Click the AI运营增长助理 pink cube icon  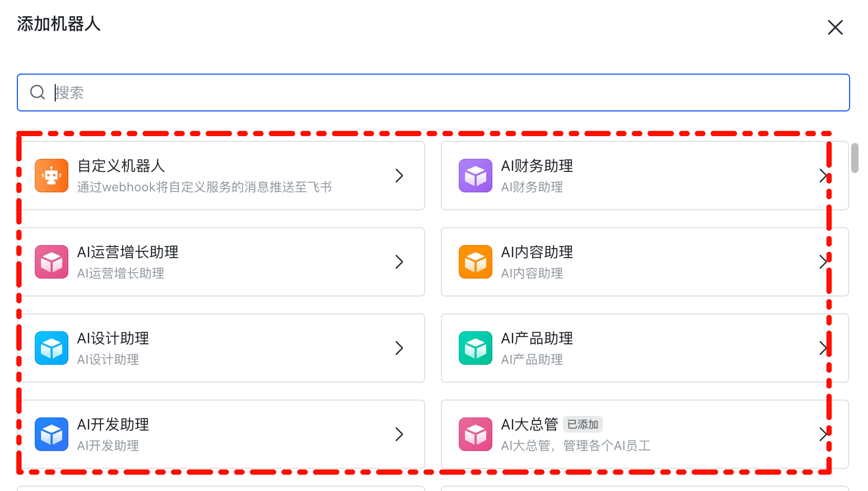point(51,262)
